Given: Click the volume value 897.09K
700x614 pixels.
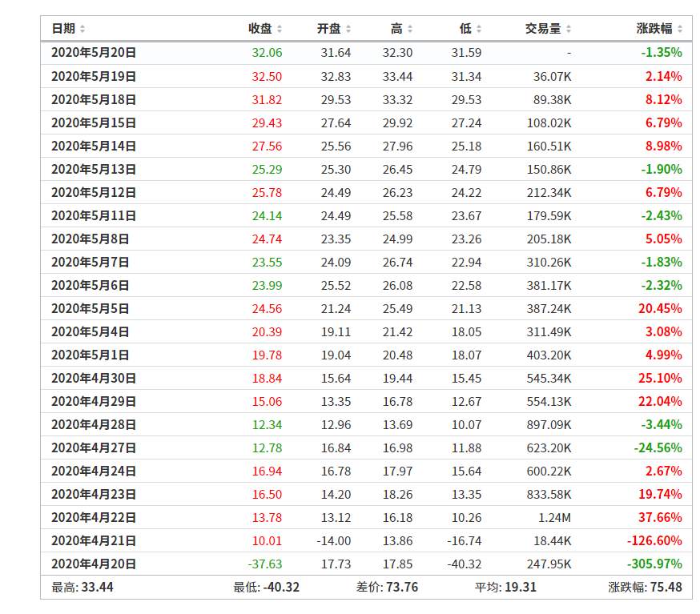Looking at the screenshot, I should (549, 425).
